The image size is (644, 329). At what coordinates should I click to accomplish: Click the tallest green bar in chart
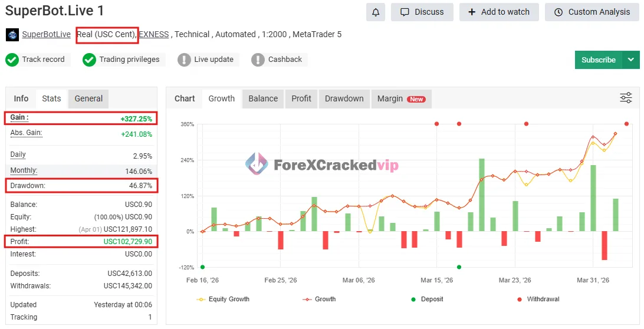[482, 195]
